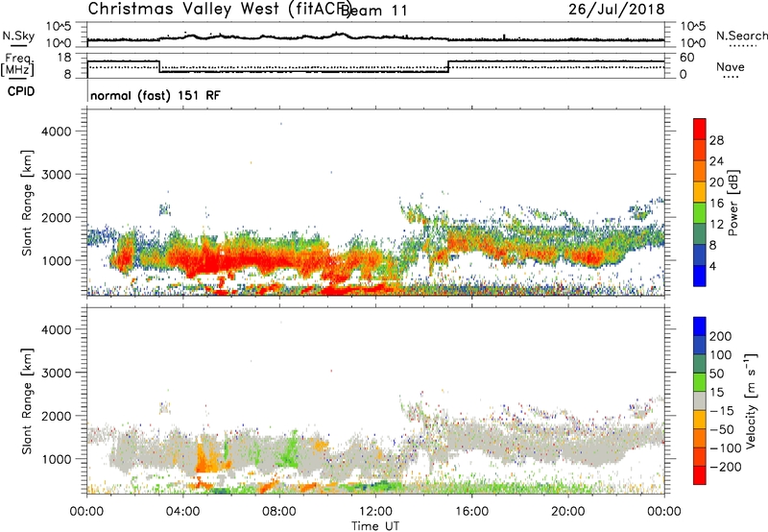Click the solid line sample under 'N.Sky'
The image size is (768, 532).
tap(18, 46)
